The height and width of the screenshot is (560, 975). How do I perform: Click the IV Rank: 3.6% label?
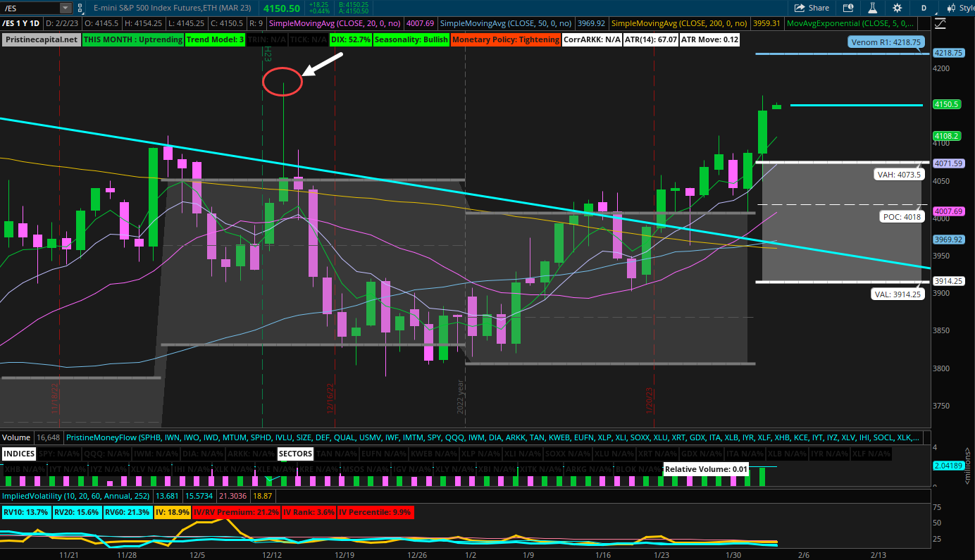point(309,512)
